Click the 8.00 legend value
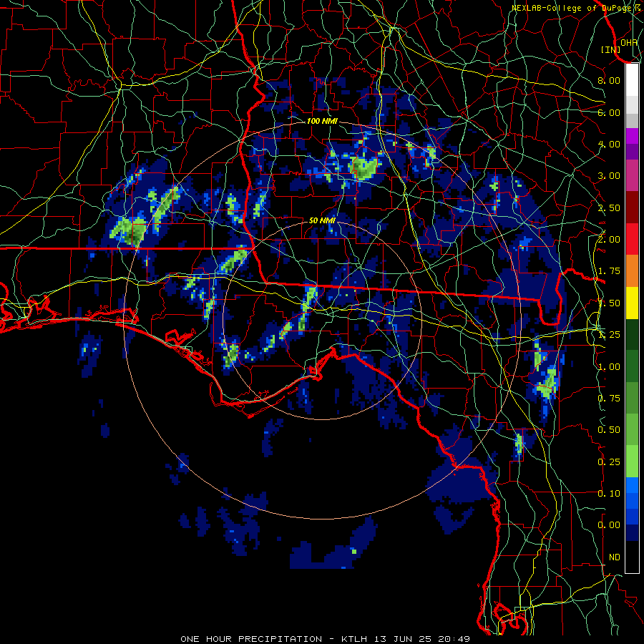The height and width of the screenshot is (644, 644). click(609, 80)
